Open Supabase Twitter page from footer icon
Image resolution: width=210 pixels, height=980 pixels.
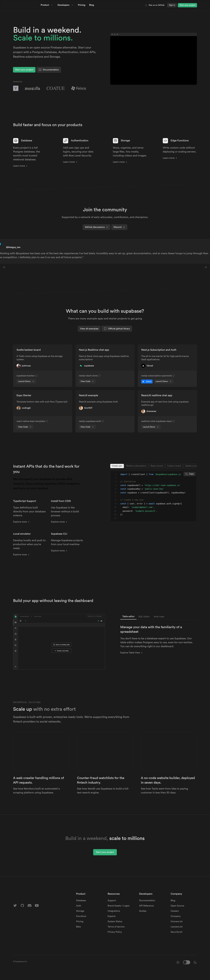pyautogui.click(x=15, y=905)
